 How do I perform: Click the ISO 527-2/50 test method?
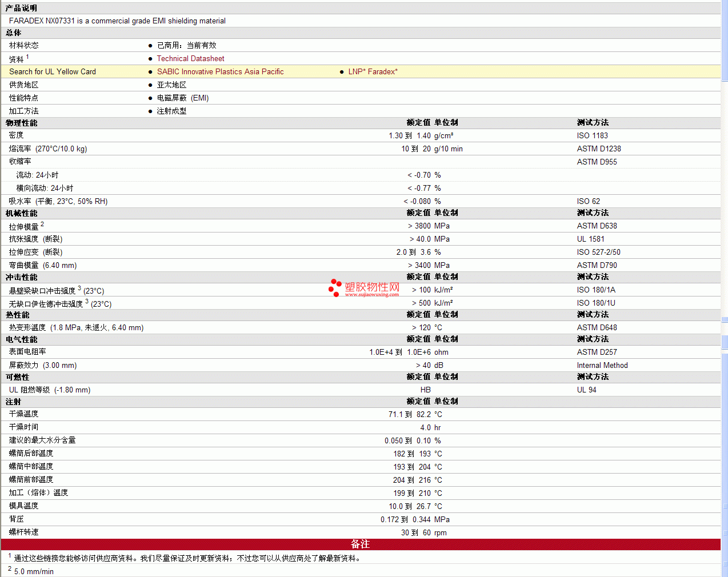click(599, 252)
